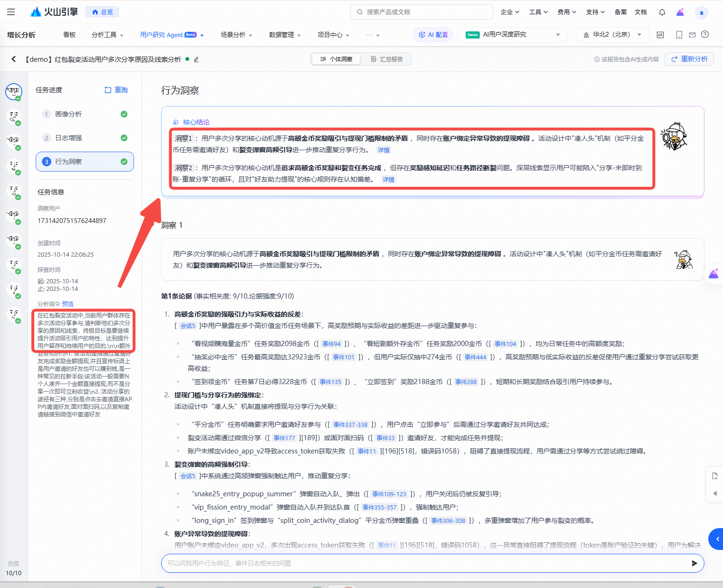The height and width of the screenshot is (588, 723).
Task: Select the 画像分析 step
Action: [85, 114]
